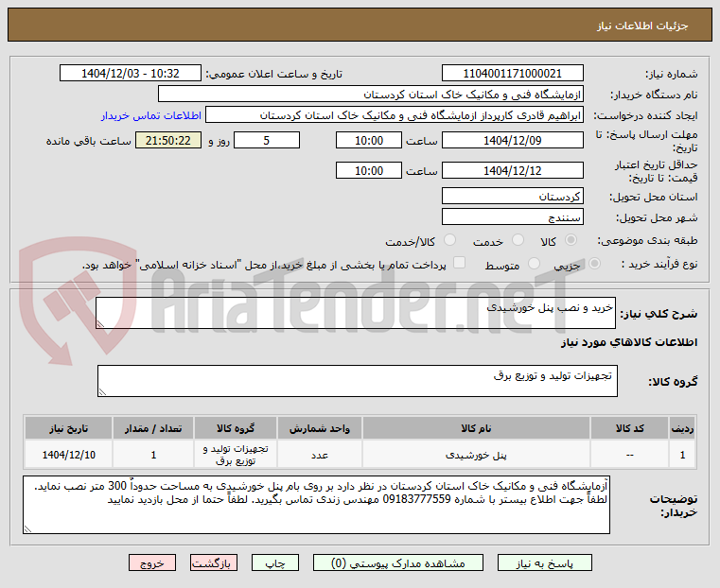Click the تاریخ نیاز column header
The image size is (720, 588).
pos(68,428)
